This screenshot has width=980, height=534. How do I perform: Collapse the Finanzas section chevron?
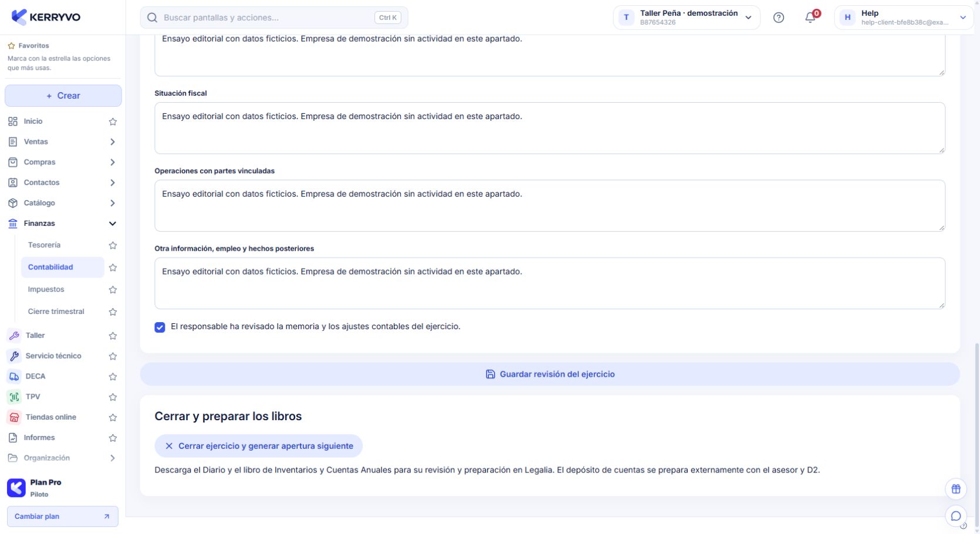[113, 224]
